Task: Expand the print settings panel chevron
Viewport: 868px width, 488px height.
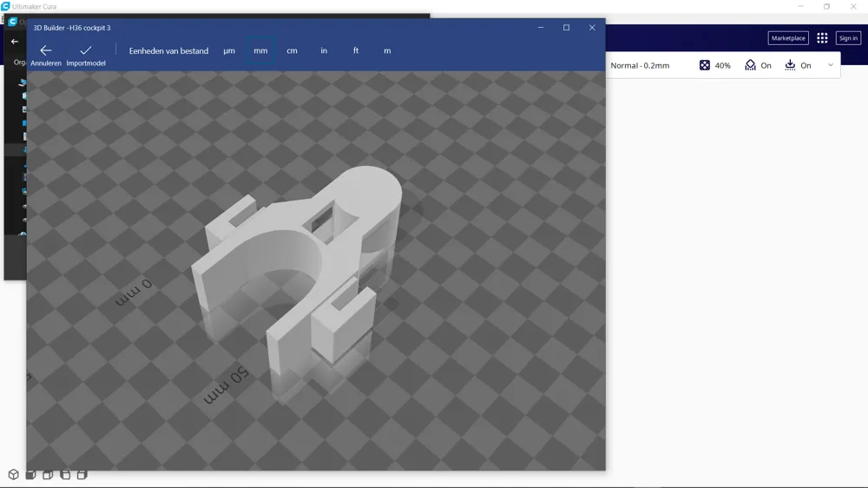Action: click(830, 65)
